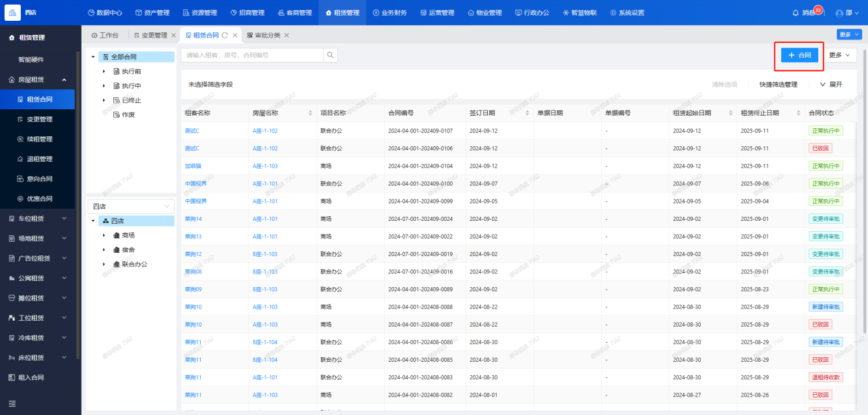Open tenant link 加菲猫
The width and height of the screenshot is (868, 415).
pyautogui.click(x=193, y=166)
